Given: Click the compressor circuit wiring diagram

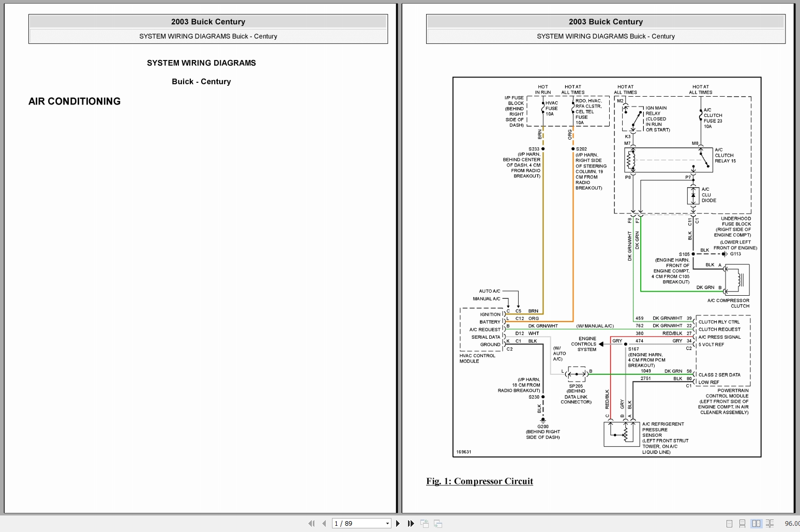Looking at the screenshot, I should (607, 267).
